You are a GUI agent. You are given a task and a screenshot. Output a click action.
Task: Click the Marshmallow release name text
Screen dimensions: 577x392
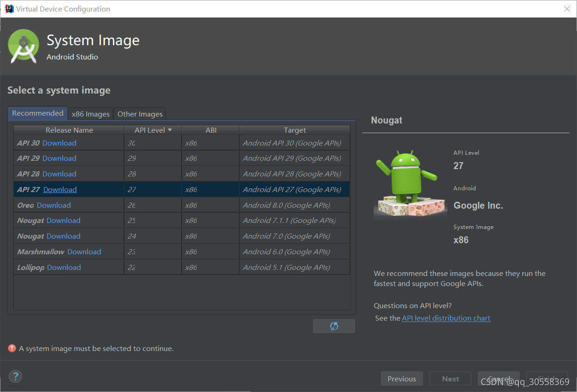41,252
